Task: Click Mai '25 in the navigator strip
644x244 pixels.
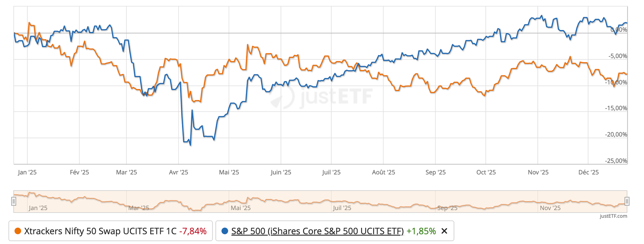Action: (x=240, y=208)
